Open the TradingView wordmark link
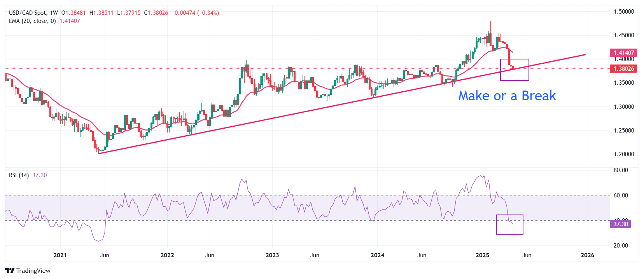The image size is (644, 279). coord(33,271)
